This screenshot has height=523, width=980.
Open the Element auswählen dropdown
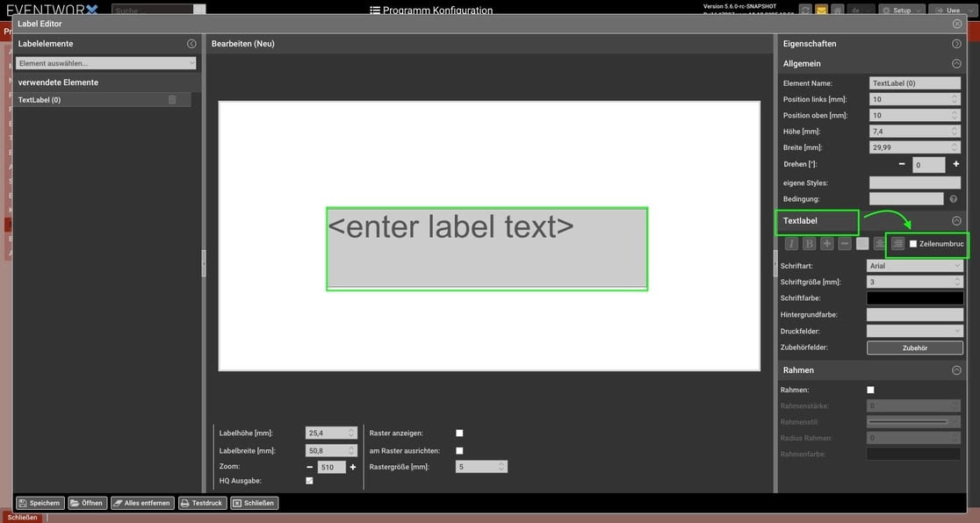[105, 63]
